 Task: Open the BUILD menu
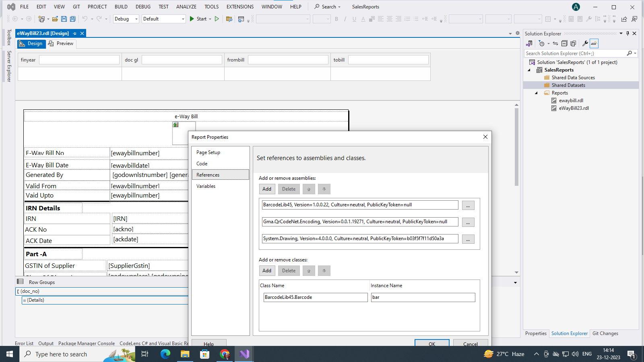[121, 7]
